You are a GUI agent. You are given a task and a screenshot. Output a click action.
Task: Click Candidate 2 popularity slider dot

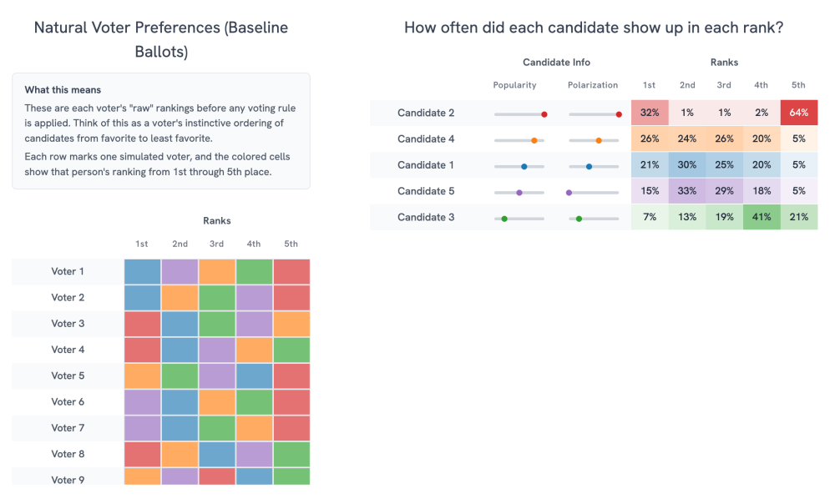coord(544,114)
